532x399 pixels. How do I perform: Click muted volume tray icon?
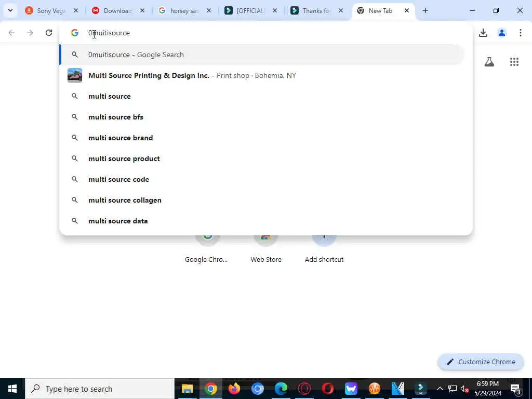[464, 389]
